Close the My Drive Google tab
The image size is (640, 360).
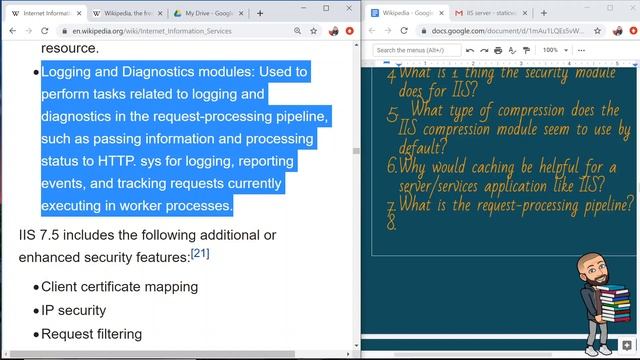click(241, 13)
